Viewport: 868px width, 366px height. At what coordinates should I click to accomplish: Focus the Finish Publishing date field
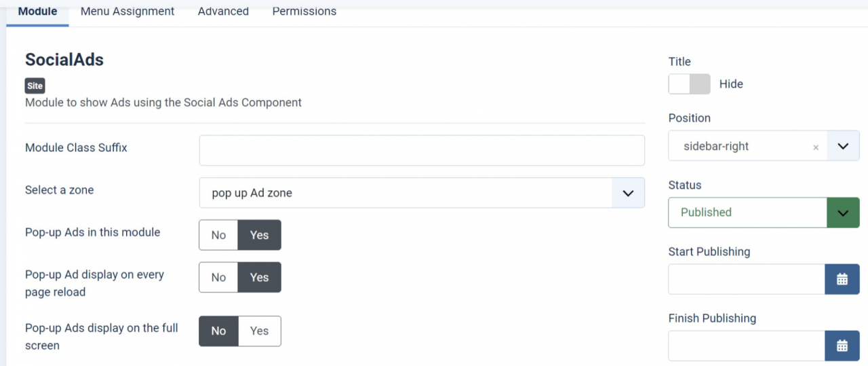pyautogui.click(x=746, y=346)
